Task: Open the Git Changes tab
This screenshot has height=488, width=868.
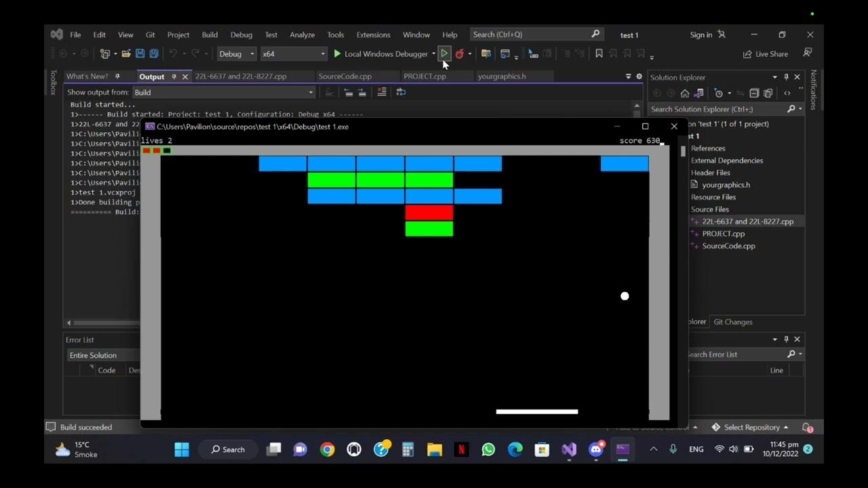Action: [x=733, y=322]
